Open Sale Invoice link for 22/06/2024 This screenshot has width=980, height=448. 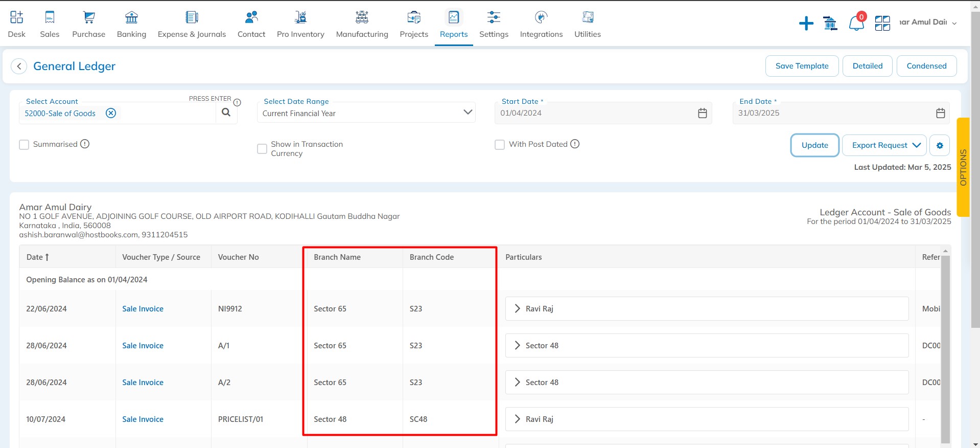143,308
